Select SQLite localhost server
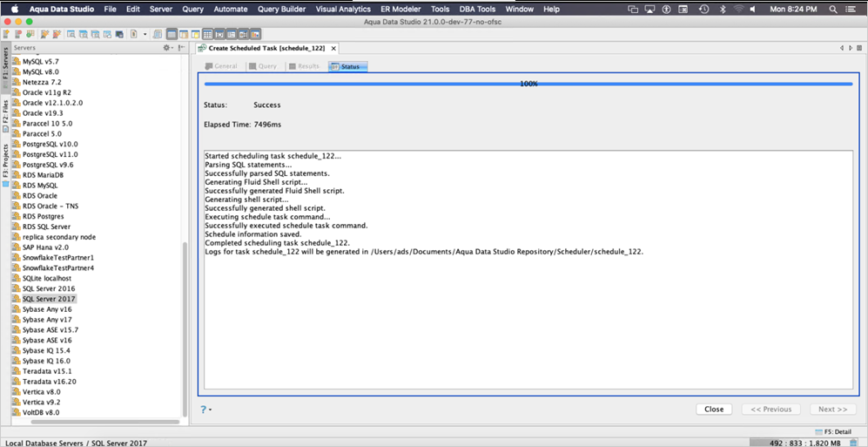 pyautogui.click(x=46, y=278)
